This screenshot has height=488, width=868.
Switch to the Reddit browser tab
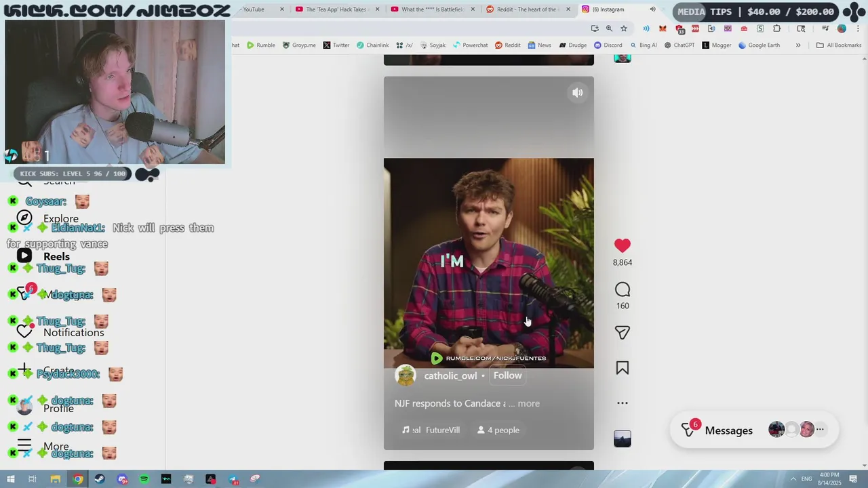coord(526,9)
